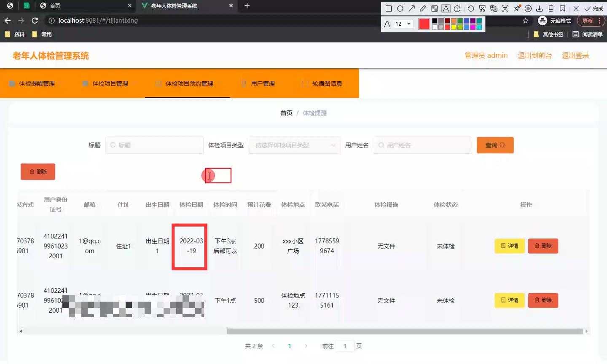Open 详情 for the 2022-03-19 row

click(509, 246)
